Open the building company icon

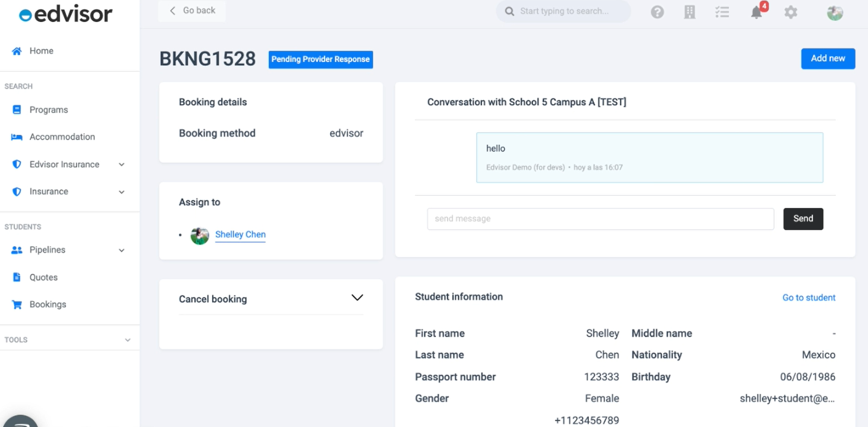point(690,12)
